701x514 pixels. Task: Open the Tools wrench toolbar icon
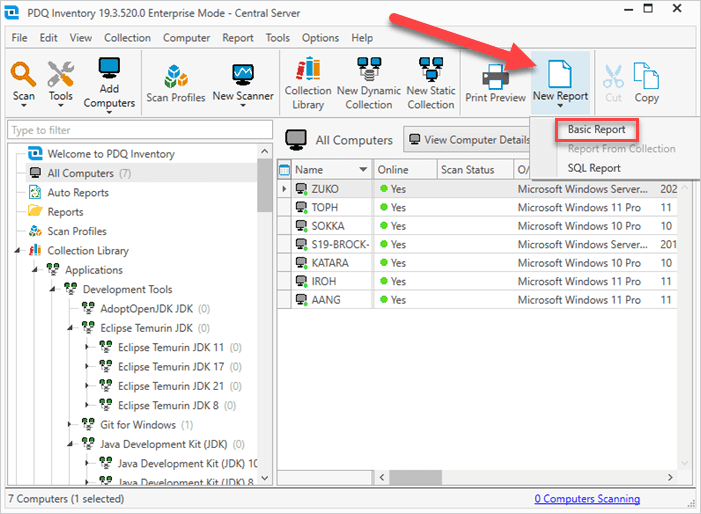(60, 74)
